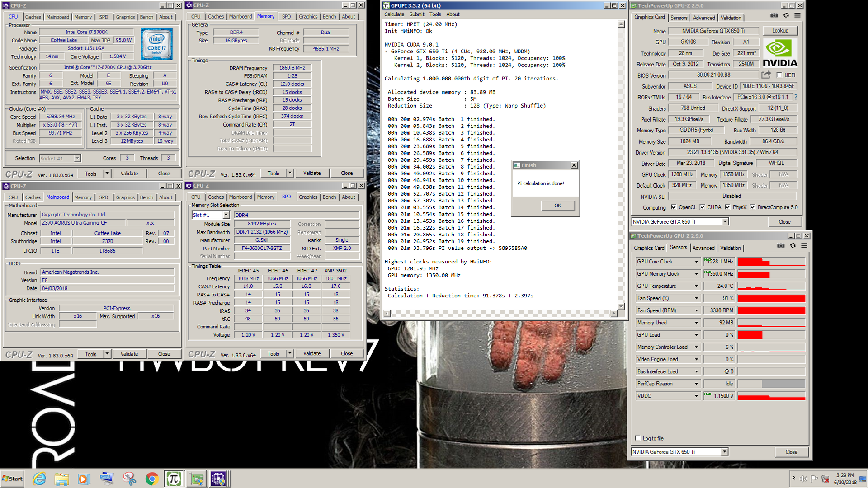Open Windows Explorer folder icon on taskbar
Image resolution: width=868 pixels, height=488 pixels.
[62, 479]
